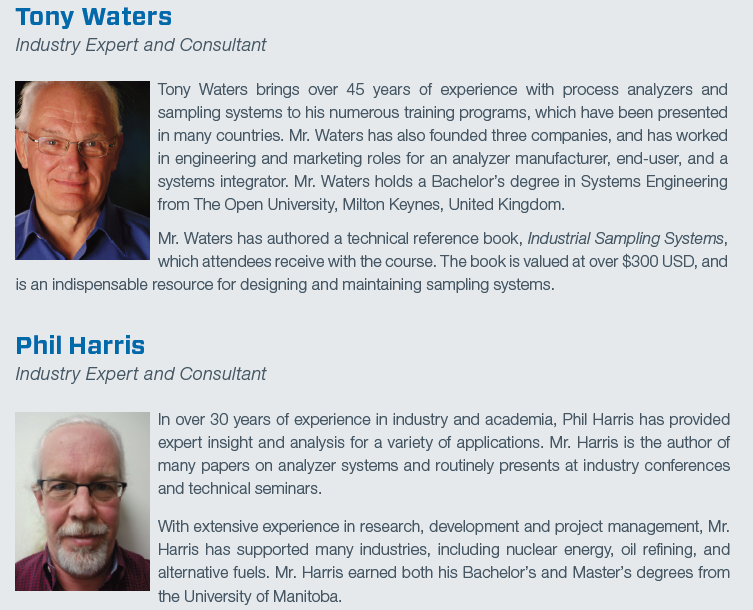Click Tony Waters' Industry Expert and Consultant subtitle
This screenshot has width=753, height=610.
tap(141, 45)
